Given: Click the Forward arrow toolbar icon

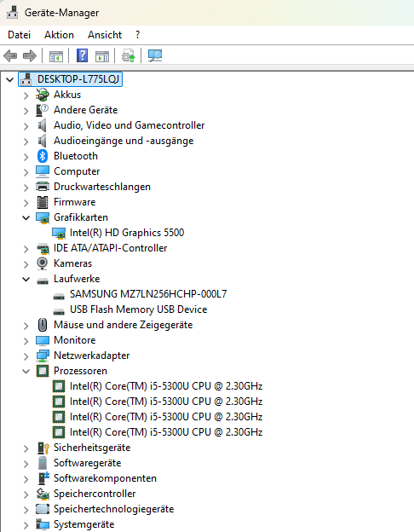Looking at the screenshot, I should 30,55.
